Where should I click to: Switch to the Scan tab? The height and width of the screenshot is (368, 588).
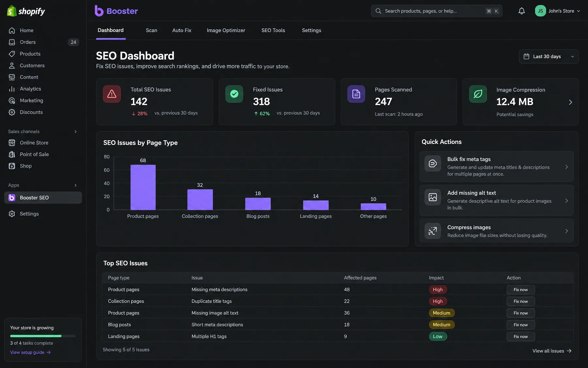pyautogui.click(x=152, y=30)
